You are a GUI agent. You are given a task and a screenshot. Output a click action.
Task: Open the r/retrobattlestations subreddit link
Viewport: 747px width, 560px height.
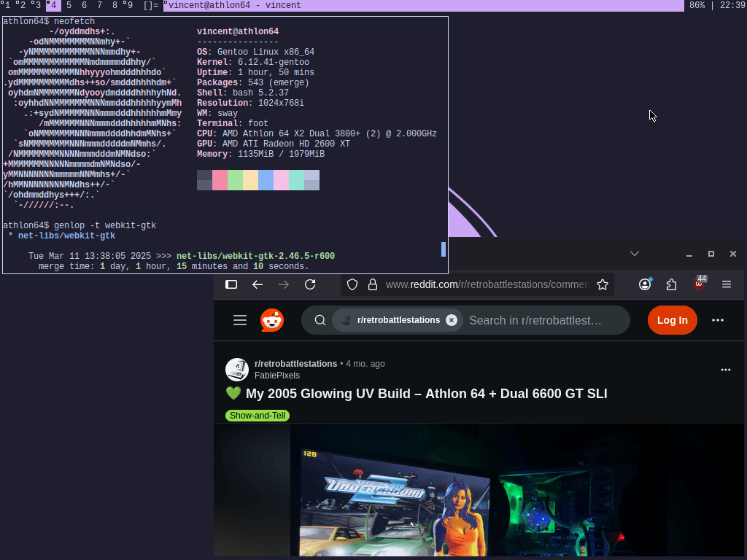coord(295,363)
